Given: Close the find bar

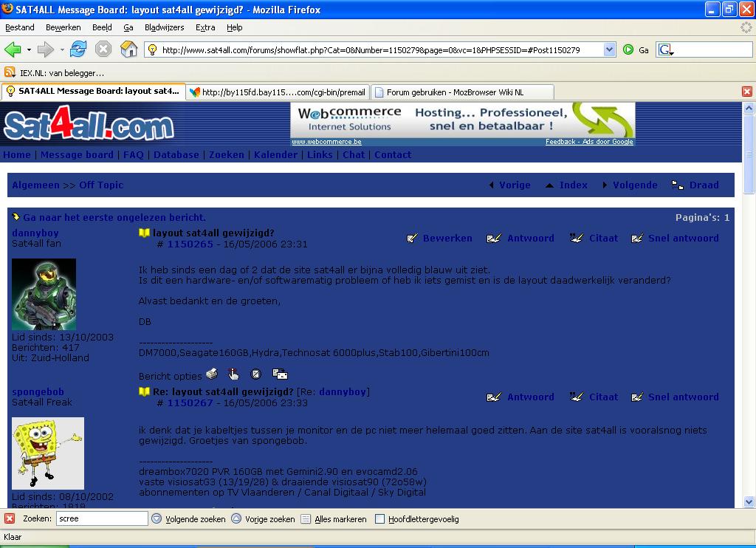Looking at the screenshot, I should [x=9, y=518].
